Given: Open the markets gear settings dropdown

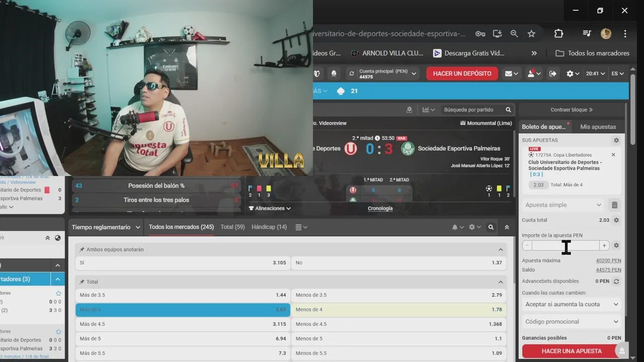Looking at the screenshot, I should (x=474, y=227).
